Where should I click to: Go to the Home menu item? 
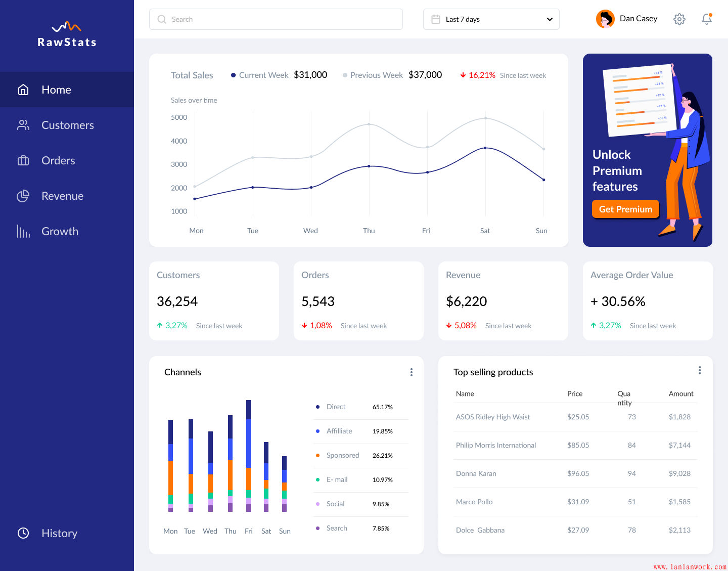point(56,90)
